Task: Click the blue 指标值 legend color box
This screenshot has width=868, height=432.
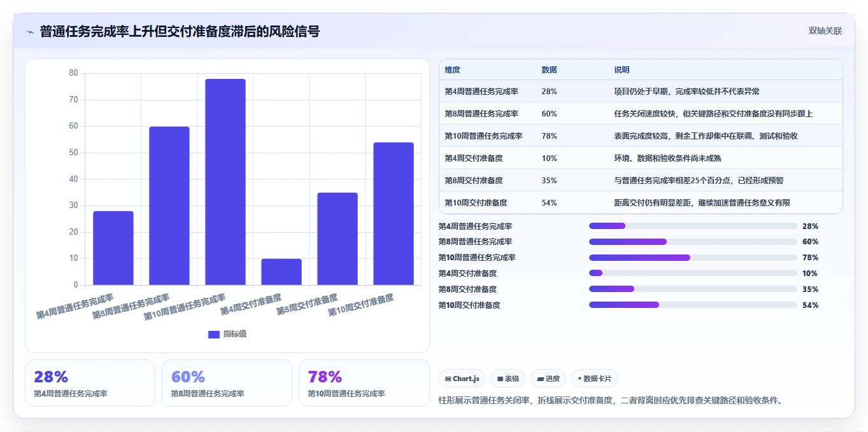Action: pos(214,334)
